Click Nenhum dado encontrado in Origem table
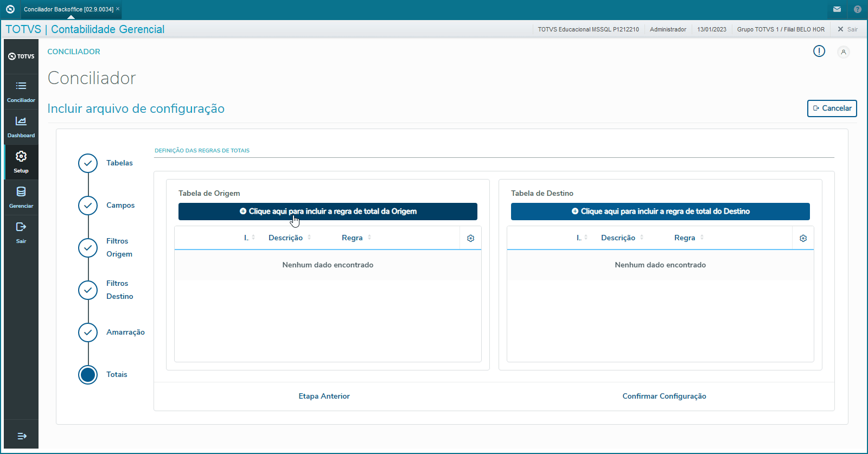The width and height of the screenshot is (868, 454). point(328,265)
